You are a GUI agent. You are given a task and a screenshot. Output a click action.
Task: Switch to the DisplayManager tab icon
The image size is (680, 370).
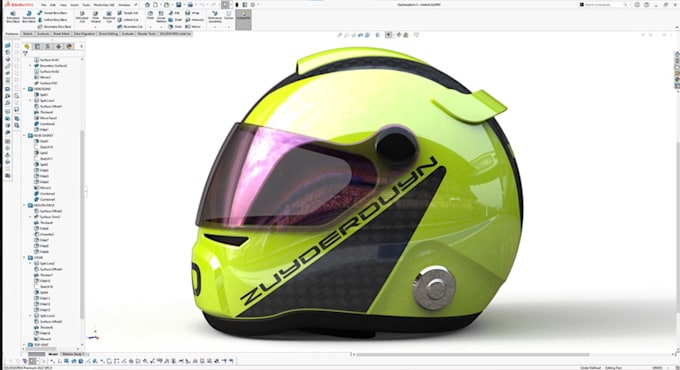(69, 46)
